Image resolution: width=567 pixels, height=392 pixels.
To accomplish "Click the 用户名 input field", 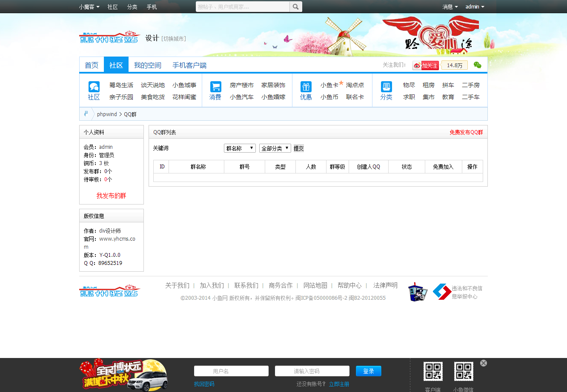I will 231,371.
